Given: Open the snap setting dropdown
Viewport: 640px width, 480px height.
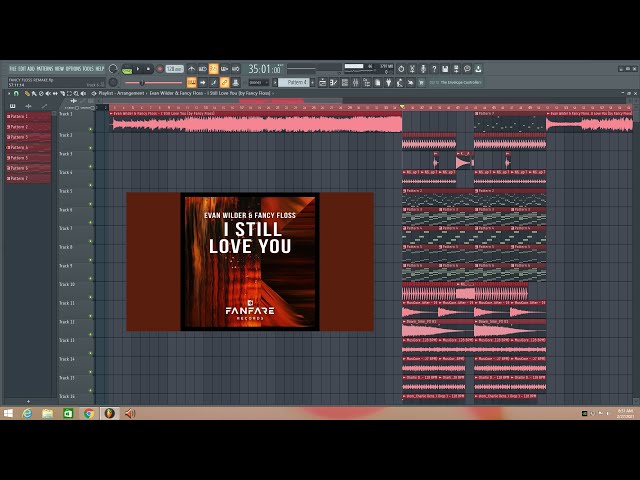Looking at the screenshot, I should [258, 82].
